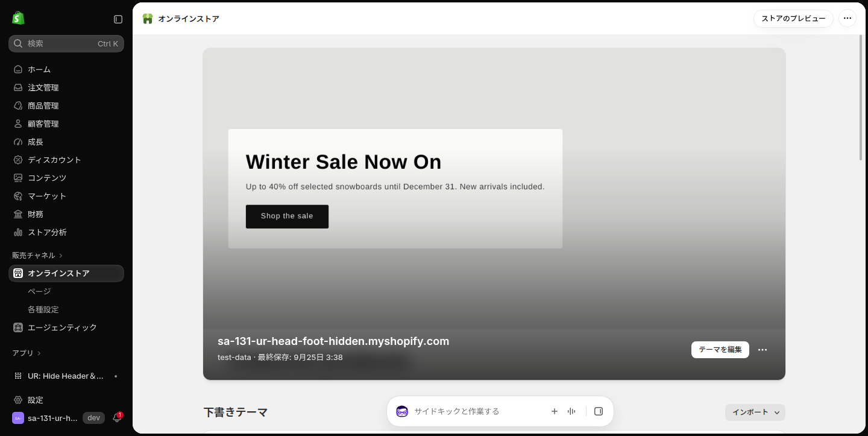Screen dimensions: 868x436
Task: Open ストア分析 analytics bar chart icon
Action: [18, 232]
